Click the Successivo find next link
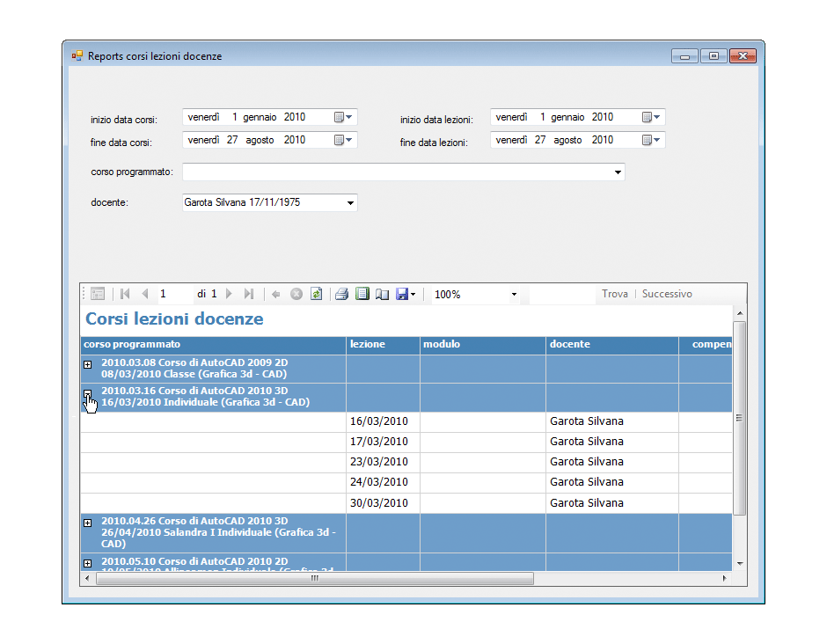Image resolution: width=827 pixels, height=644 pixels. (667, 294)
